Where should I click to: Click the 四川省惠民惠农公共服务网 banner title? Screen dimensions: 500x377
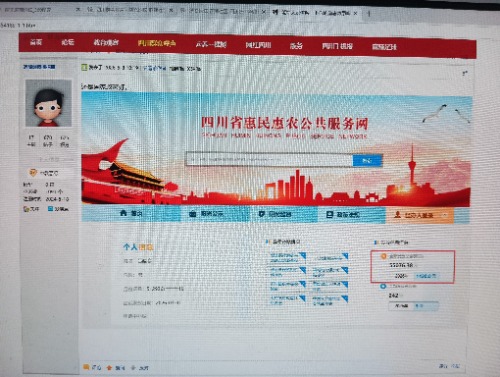284,123
